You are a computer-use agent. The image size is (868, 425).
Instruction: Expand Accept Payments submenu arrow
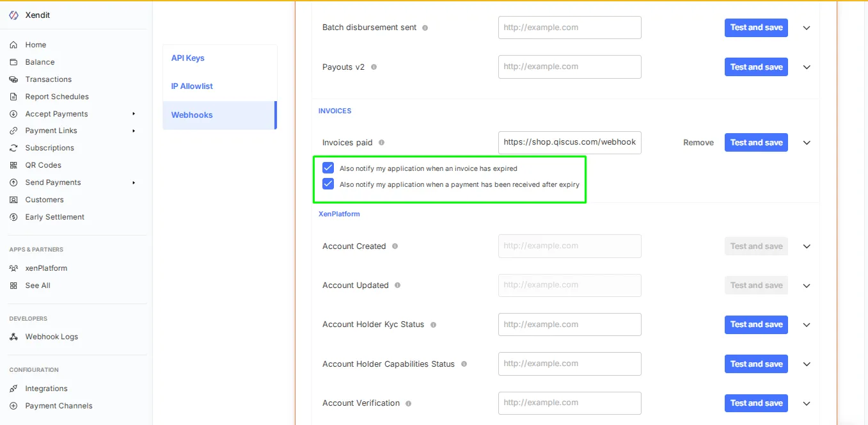(134, 114)
